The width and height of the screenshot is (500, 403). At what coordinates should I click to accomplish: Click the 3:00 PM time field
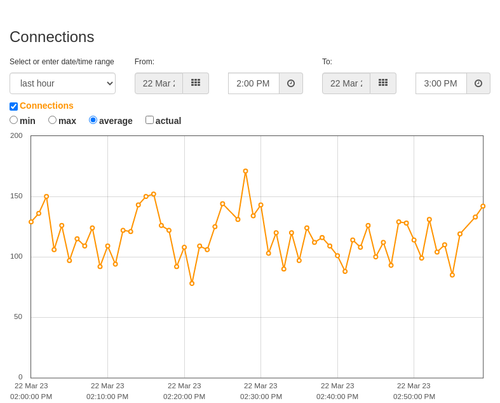pyautogui.click(x=441, y=83)
